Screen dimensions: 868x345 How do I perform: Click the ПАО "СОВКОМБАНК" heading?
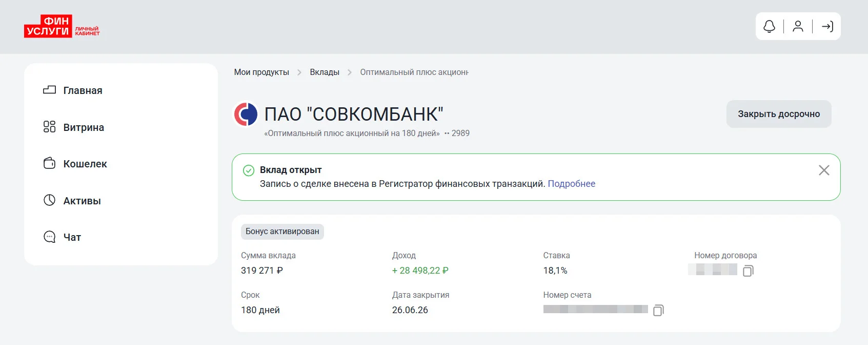click(354, 114)
